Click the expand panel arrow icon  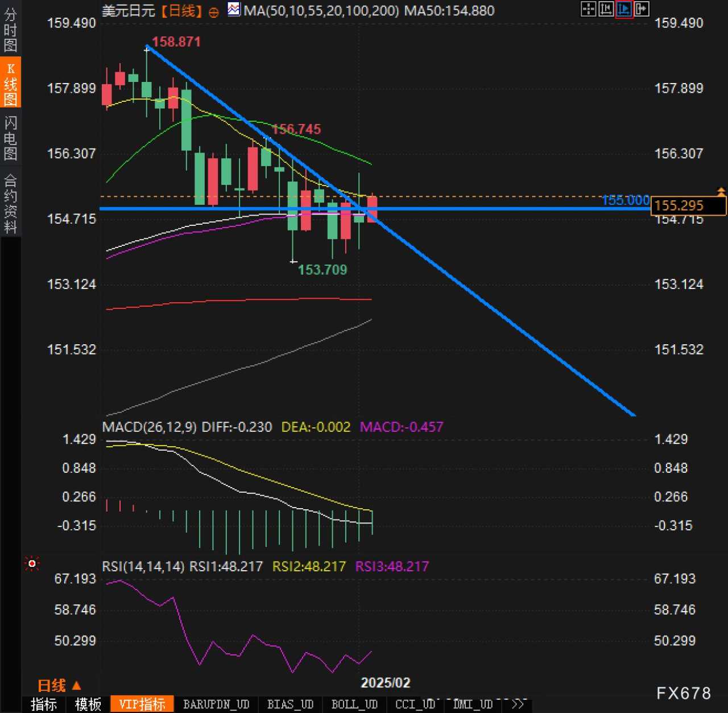(642, 9)
